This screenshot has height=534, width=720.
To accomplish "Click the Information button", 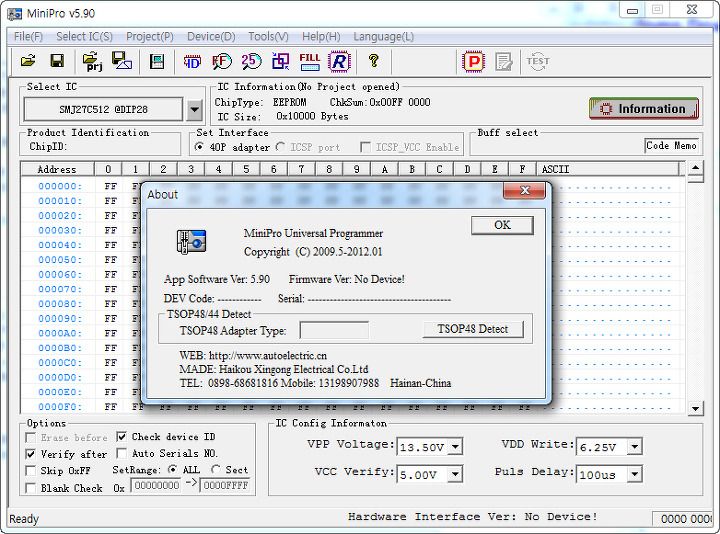I will pos(644,108).
